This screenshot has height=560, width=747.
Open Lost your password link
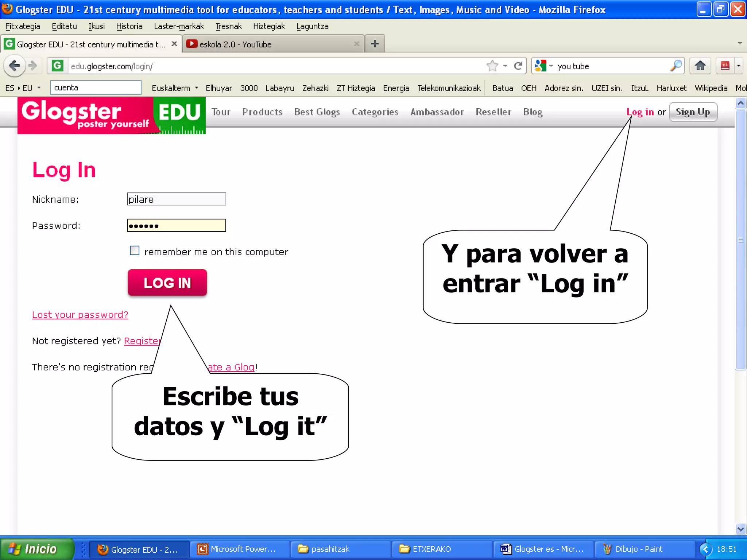(x=80, y=315)
